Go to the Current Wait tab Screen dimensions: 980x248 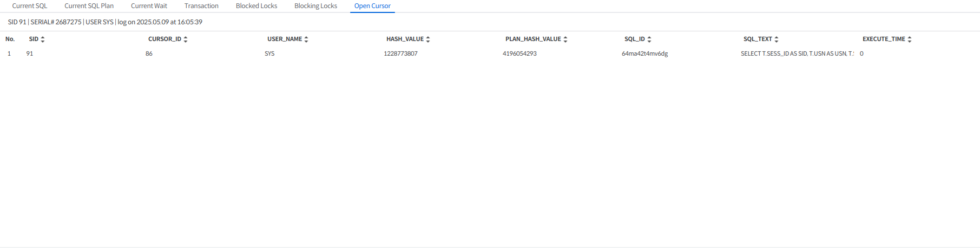tap(149, 6)
